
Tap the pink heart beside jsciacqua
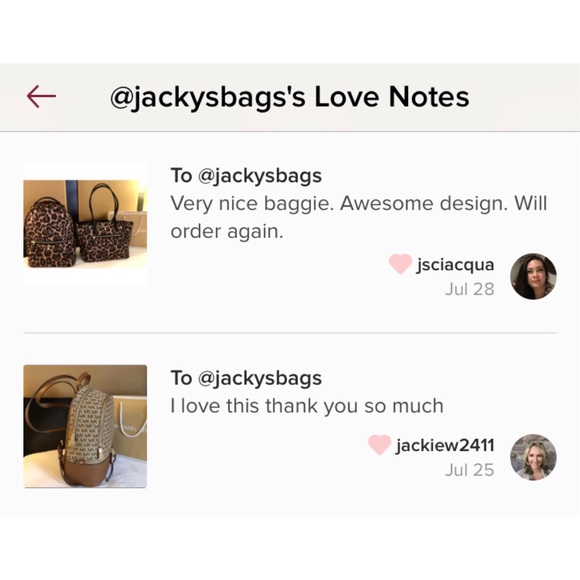[x=400, y=264]
